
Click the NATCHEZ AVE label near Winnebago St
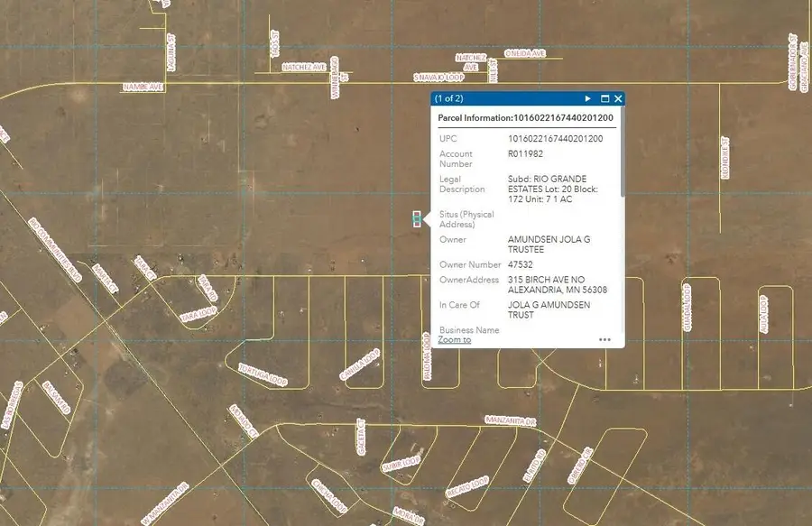click(304, 68)
